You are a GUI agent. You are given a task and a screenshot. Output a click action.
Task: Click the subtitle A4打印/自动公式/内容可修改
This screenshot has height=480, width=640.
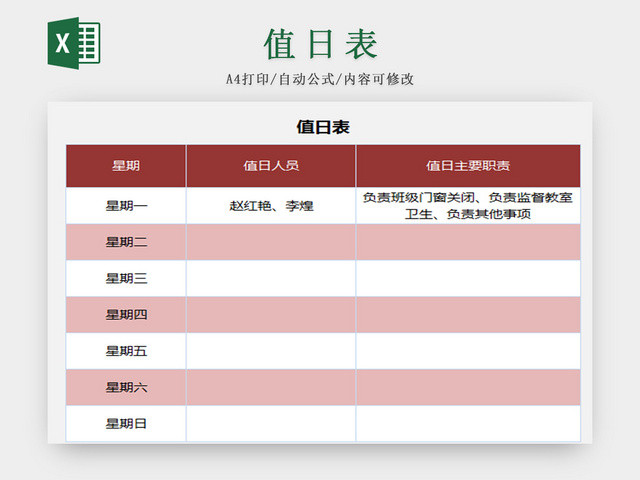[x=320, y=79]
